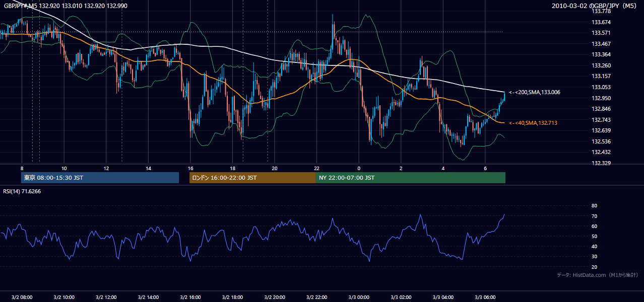Click price axis value 132.329
Screen dimensions: 644x302
600,163
